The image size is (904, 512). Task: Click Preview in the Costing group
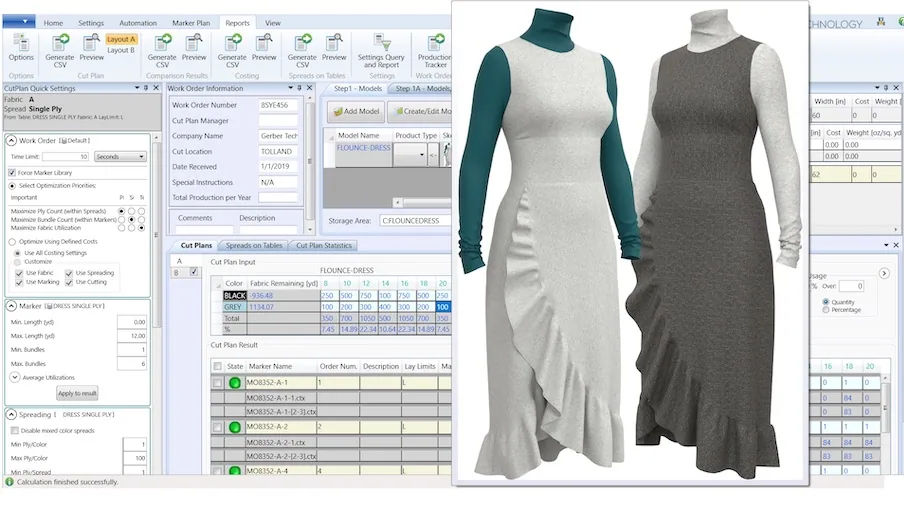pos(264,48)
